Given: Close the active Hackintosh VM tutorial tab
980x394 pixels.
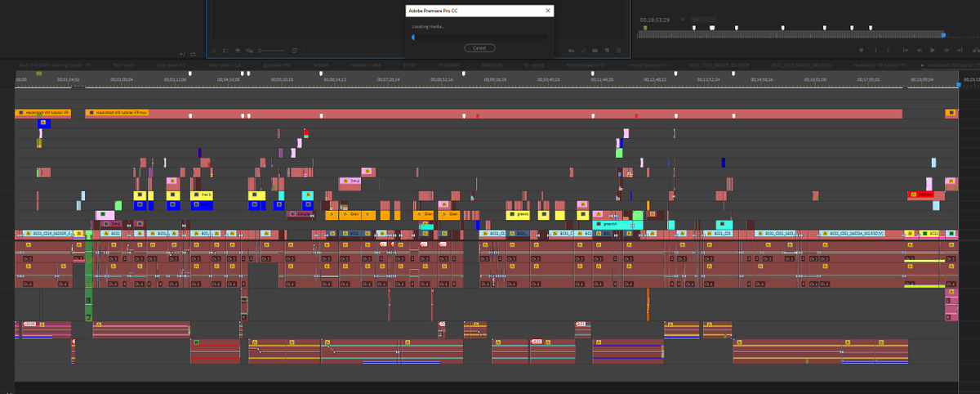Looking at the screenshot, I should tap(923, 64).
